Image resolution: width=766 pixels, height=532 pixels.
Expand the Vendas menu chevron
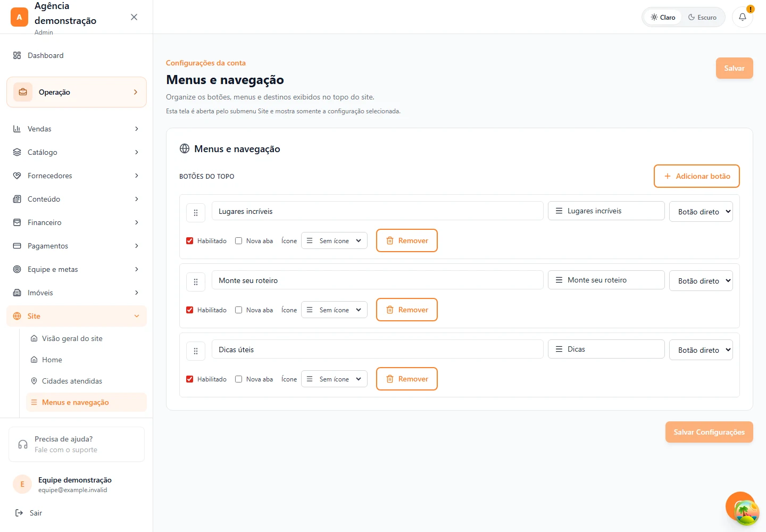point(137,129)
